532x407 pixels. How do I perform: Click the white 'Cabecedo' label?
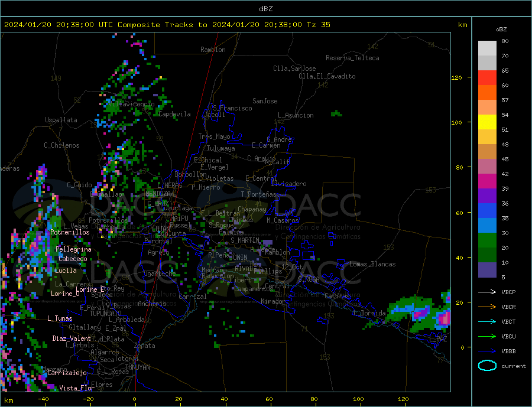(73, 259)
